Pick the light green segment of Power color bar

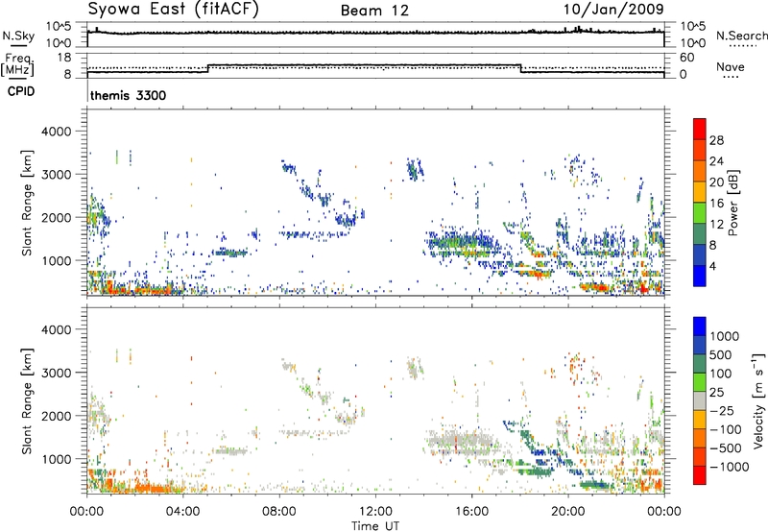tap(700, 213)
